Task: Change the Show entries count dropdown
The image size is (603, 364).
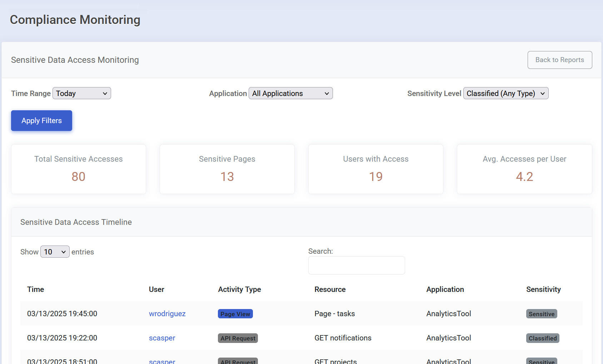Action: pos(55,252)
